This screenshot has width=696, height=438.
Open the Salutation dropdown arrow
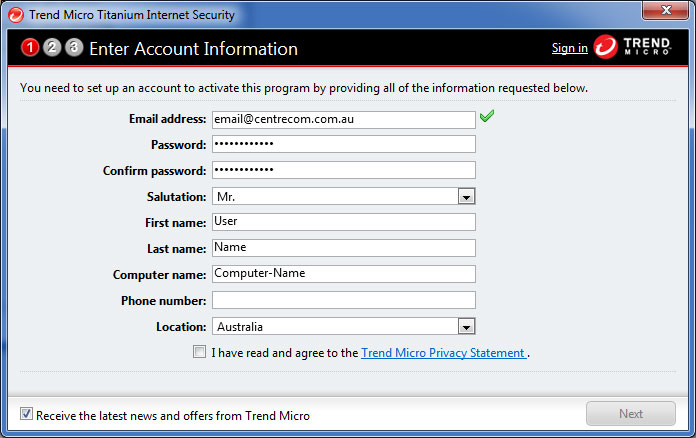pyautogui.click(x=466, y=197)
